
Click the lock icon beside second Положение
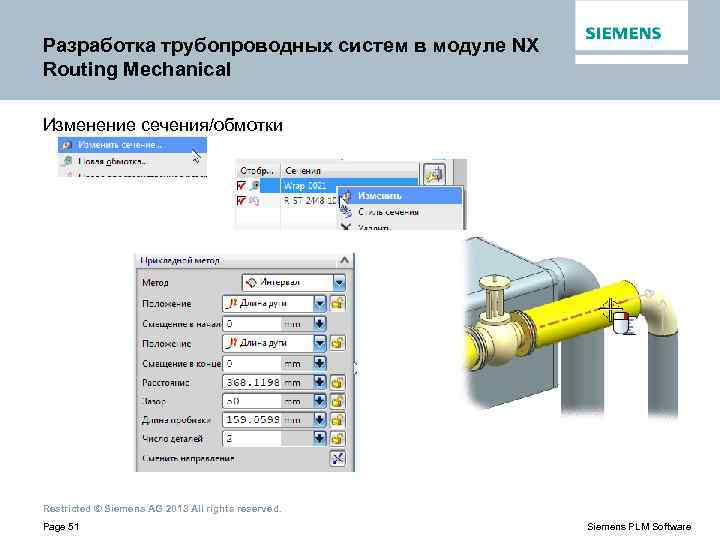[338, 343]
